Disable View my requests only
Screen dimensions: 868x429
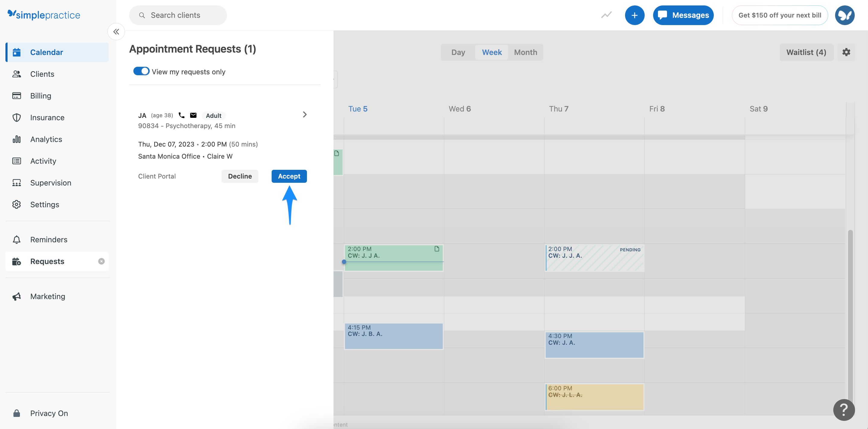click(141, 71)
